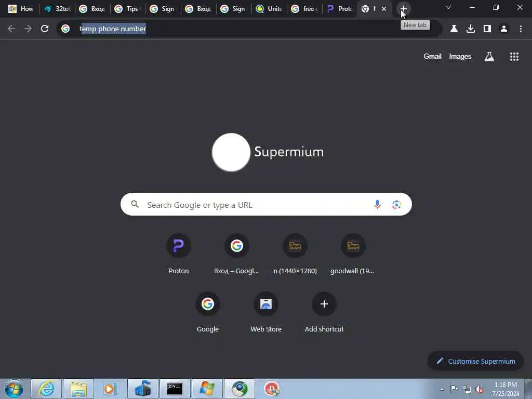Switch to the 'Tips' tab
Image resolution: width=532 pixels, height=399 pixels.
128,9
